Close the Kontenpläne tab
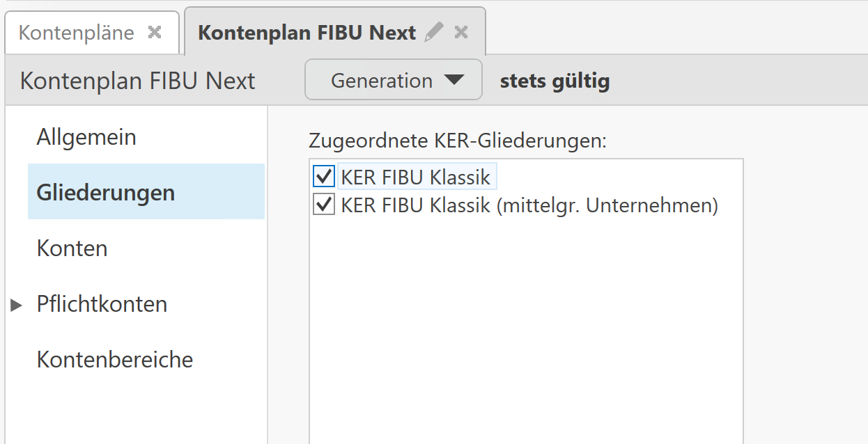 (155, 33)
